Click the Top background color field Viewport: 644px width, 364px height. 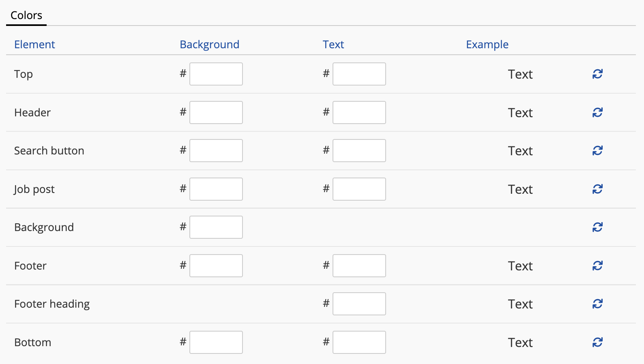pos(216,74)
